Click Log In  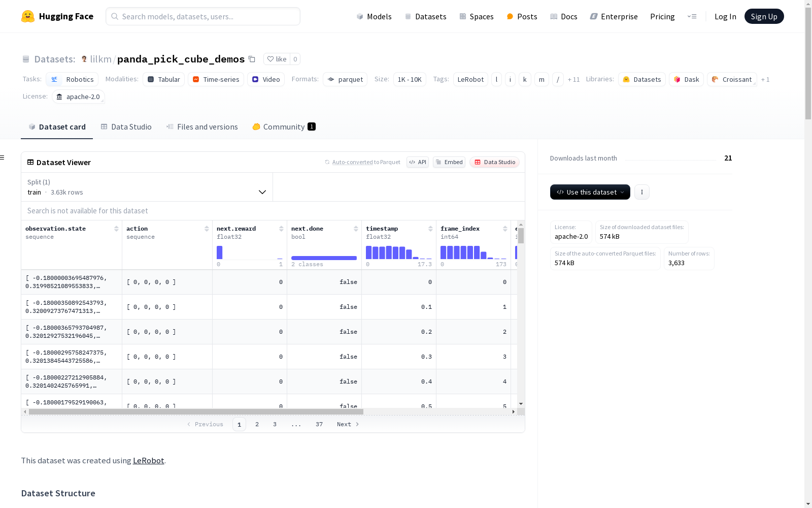tap(725, 16)
